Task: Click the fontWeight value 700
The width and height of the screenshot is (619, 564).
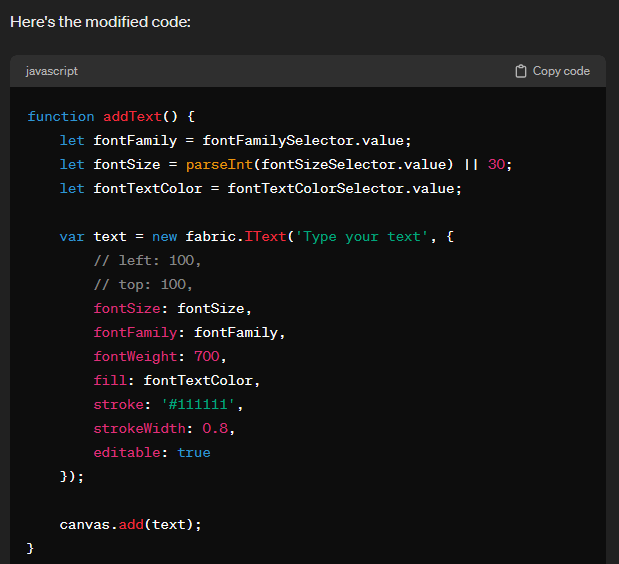Action: [206, 356]
